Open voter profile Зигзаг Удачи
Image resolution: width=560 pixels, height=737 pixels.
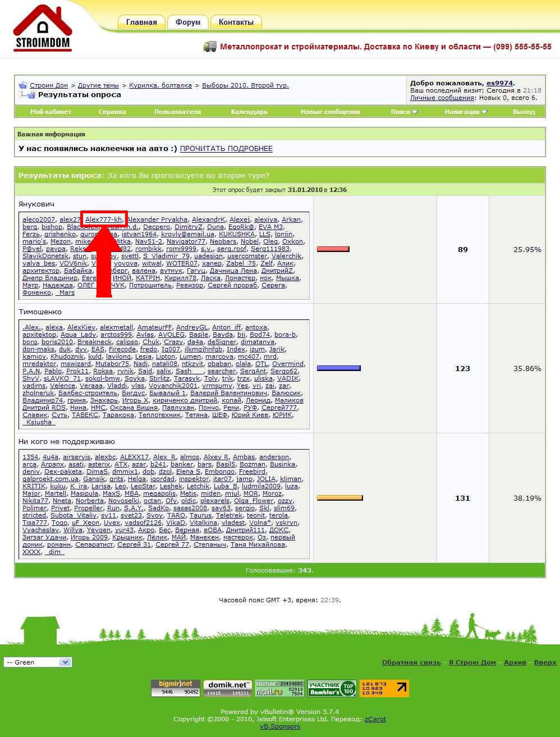pyautogui.click(x=44, y=537)
